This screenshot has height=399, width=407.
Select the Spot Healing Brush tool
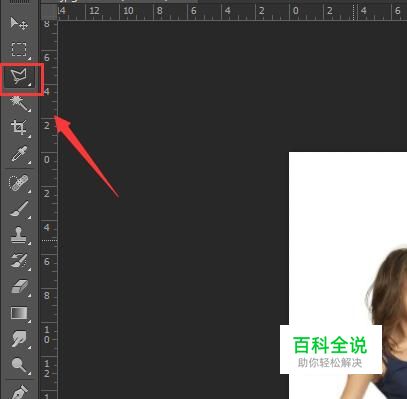(x=19, y=183)
